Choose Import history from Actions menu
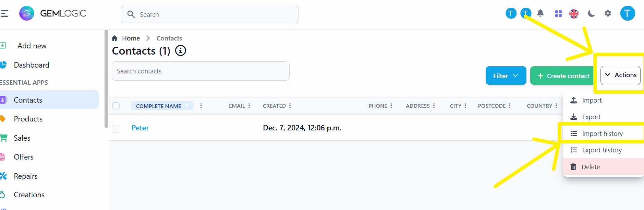 coord(602,133)
